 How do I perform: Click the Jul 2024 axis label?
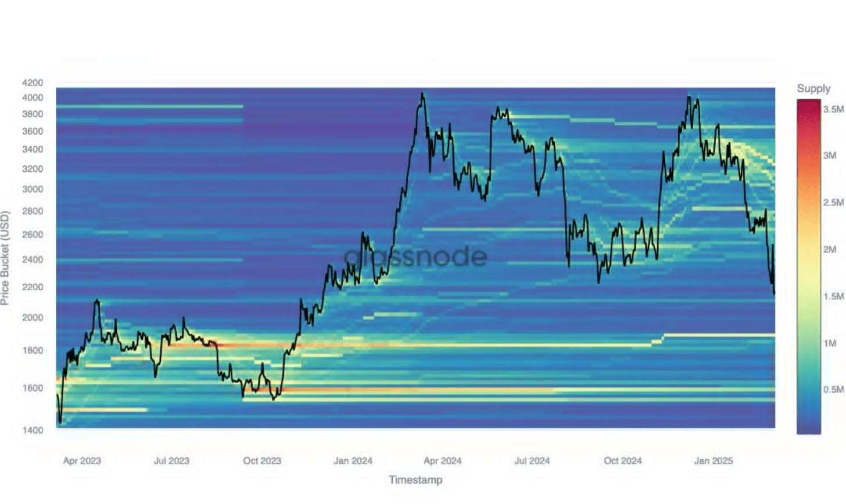tap(532, 460)
